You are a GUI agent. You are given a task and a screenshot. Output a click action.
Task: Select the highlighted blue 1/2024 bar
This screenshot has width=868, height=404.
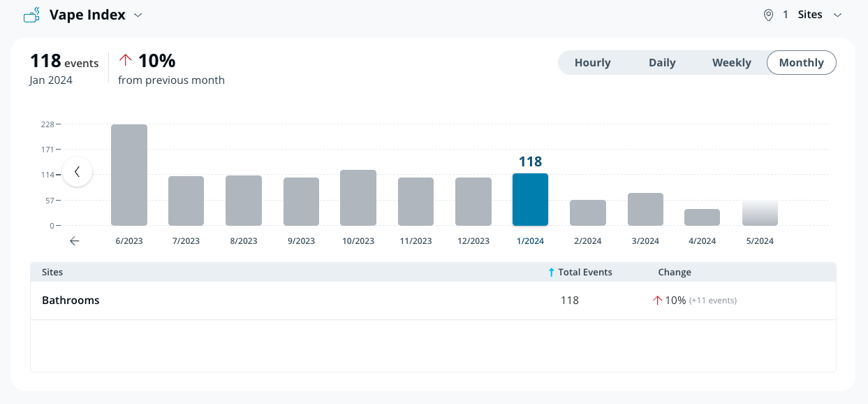click(x=530, y=200)
